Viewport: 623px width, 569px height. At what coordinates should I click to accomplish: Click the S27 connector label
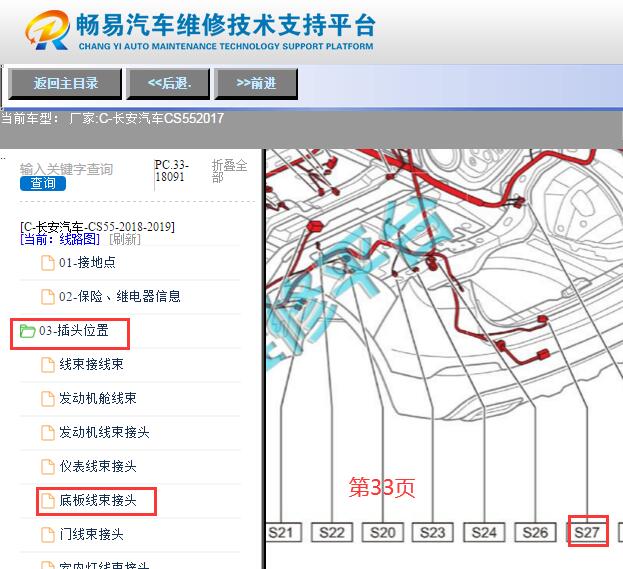pyautogui.click(x=587, y=532)
